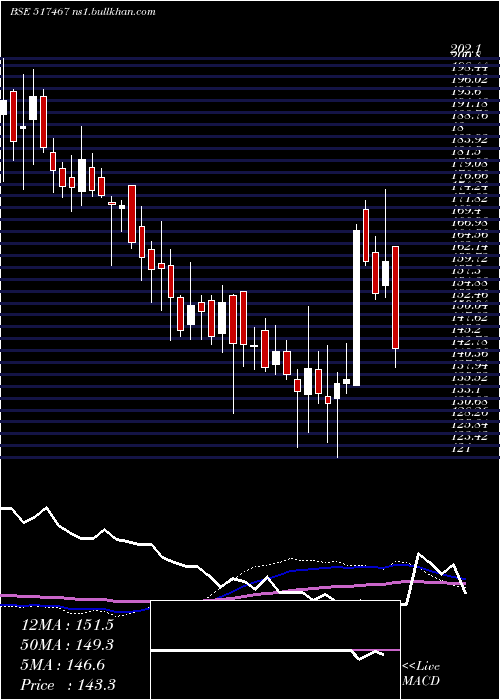Click the '5MA : 146.6' value
This screenshot has width=500, height=700.
(x=63, y=665)
